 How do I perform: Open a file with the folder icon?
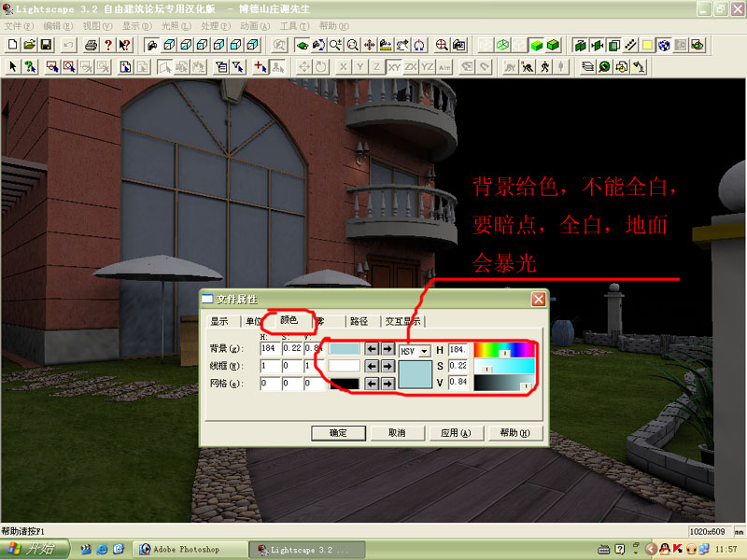(x=30, y=45)
